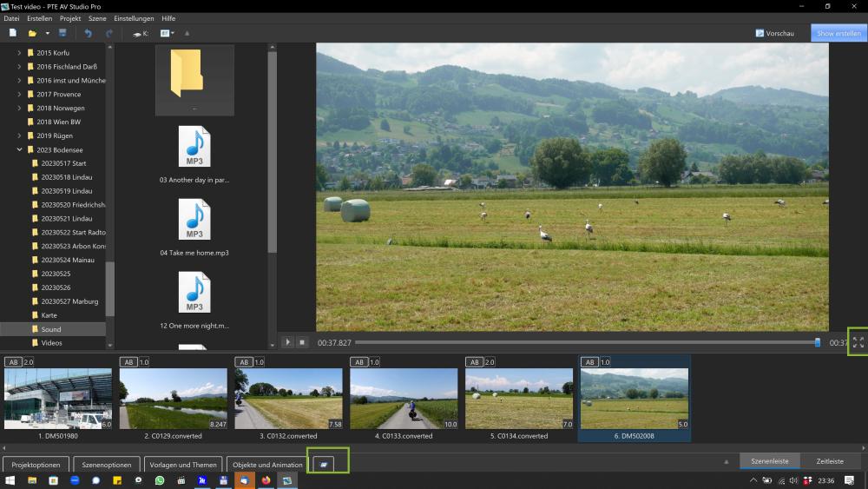Open the recent projects dropdown arrow
Image resolution: width=868 pixels, height=489 pixels.
click(48, 33)
